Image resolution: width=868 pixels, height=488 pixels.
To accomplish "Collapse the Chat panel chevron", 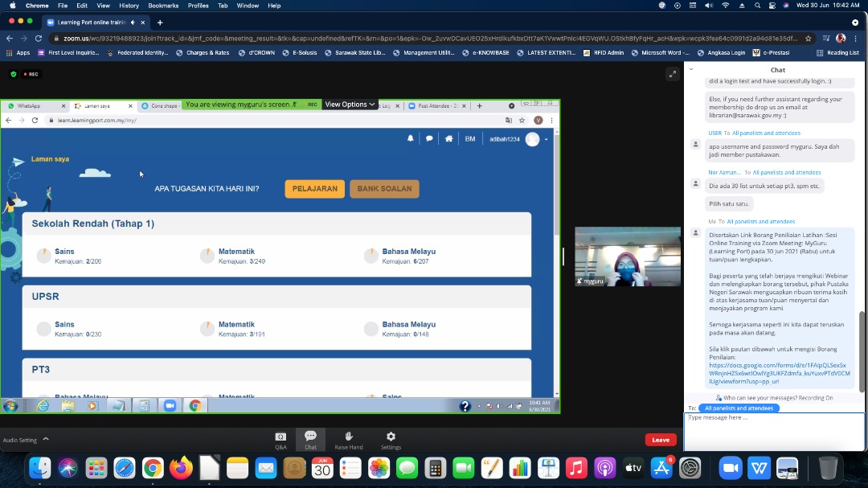I will click(x=691, y=69).
